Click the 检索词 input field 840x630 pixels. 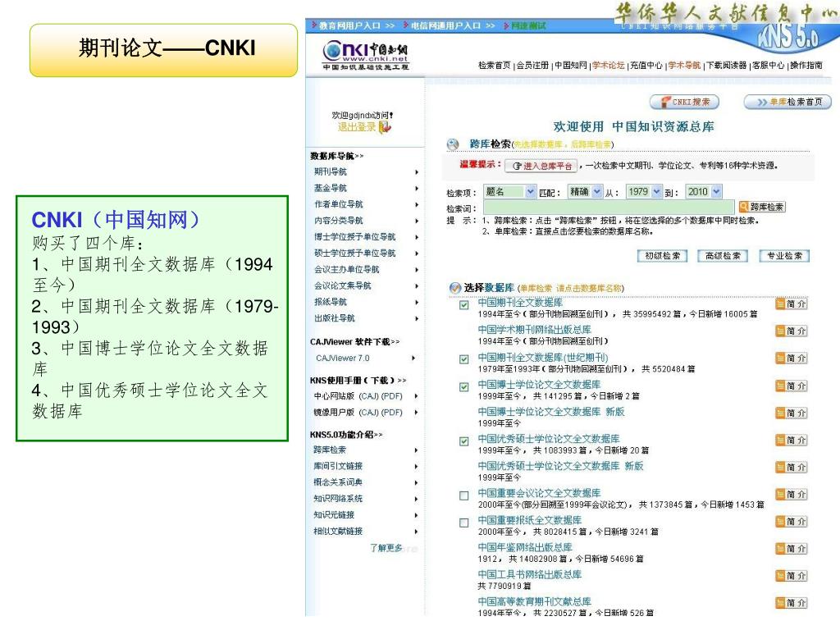point(609,208)
